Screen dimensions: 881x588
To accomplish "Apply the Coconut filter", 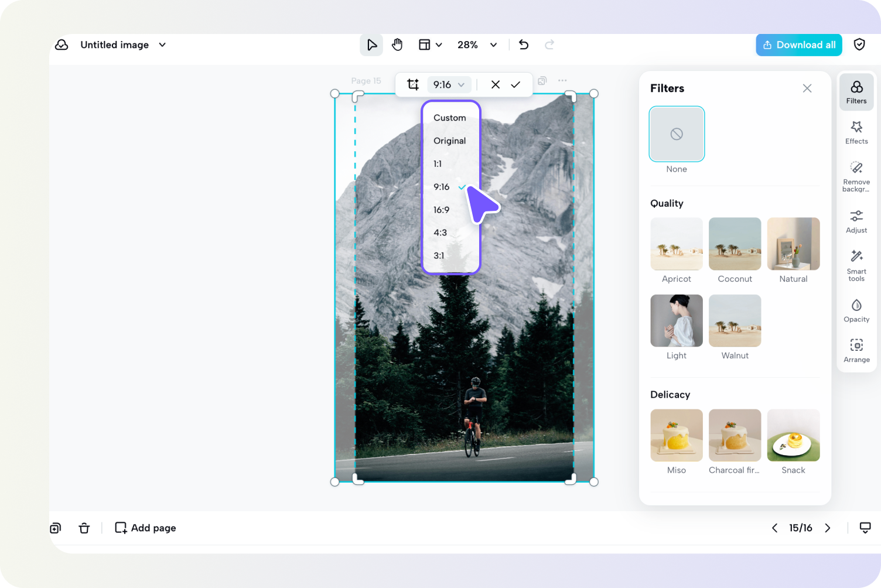I will pyautogui.click(x=735, y=244).
